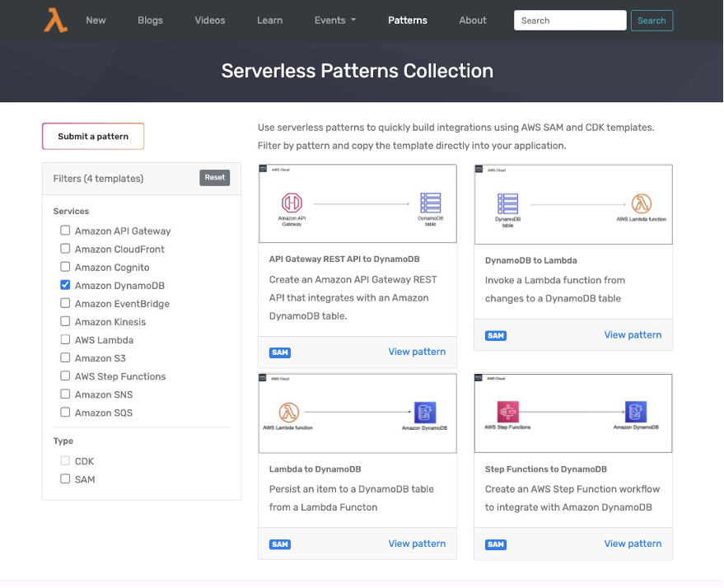Navigate to the Learn page
The height and width of the screenshot is (588, 724).
click(x=269, y=21)
